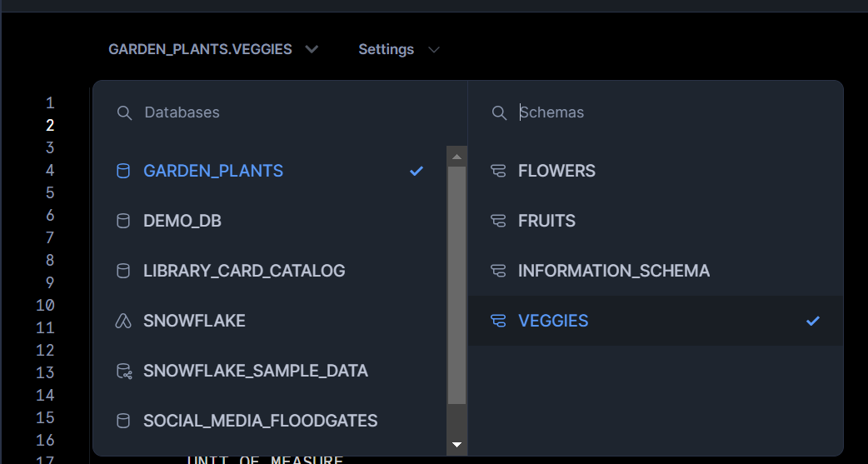This screenshot has width=868, height=464.
Task: Click editor line number 5
Action: click(x=50, y=192)
